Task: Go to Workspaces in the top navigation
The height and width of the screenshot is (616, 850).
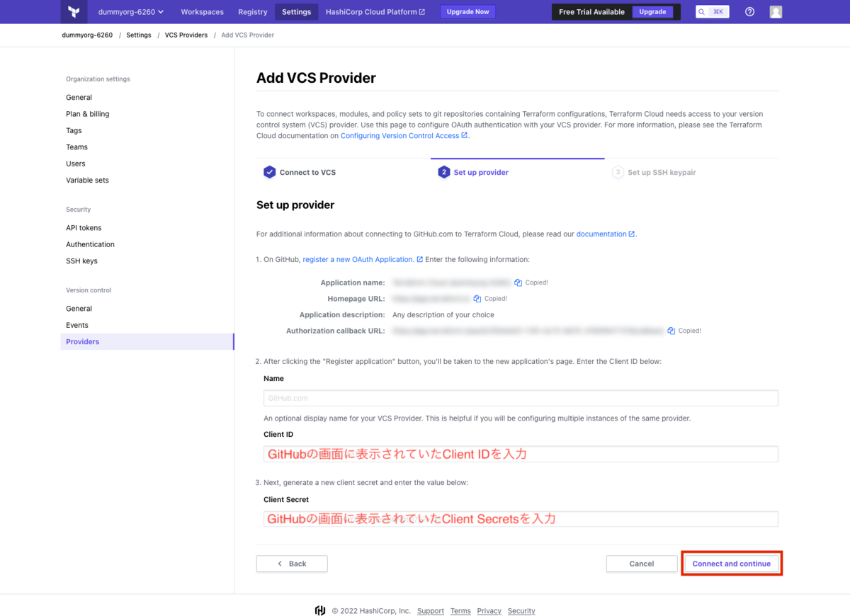Action: [x=202, y=12]
